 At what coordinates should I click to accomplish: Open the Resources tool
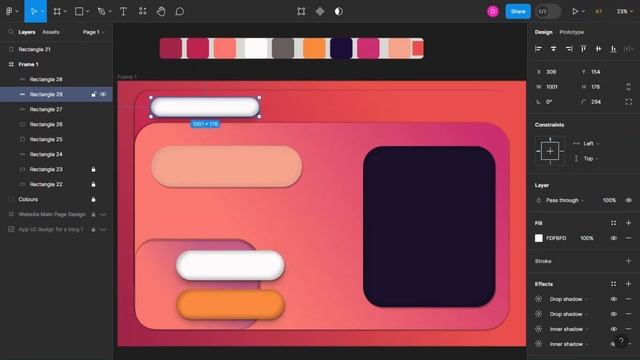pos(142,11)
